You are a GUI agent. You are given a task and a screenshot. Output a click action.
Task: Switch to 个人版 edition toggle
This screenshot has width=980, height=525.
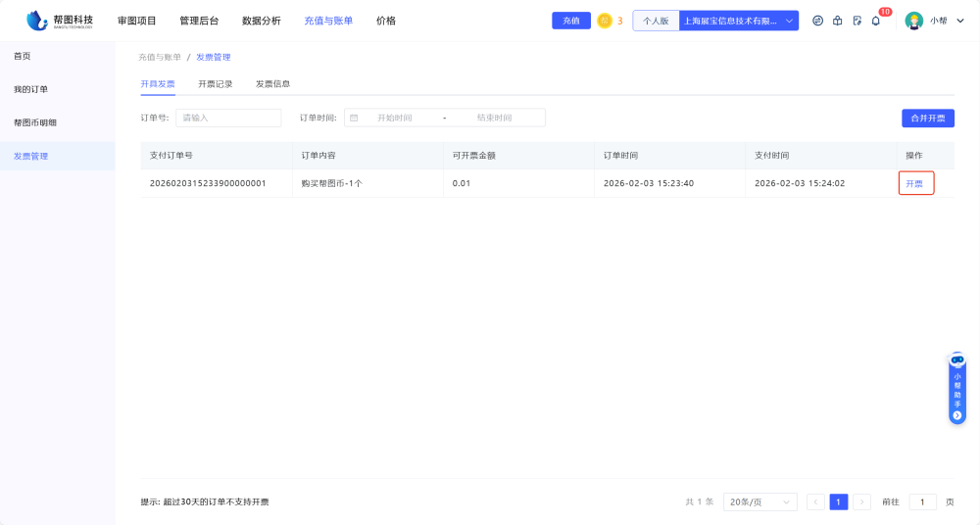point(656,21)
